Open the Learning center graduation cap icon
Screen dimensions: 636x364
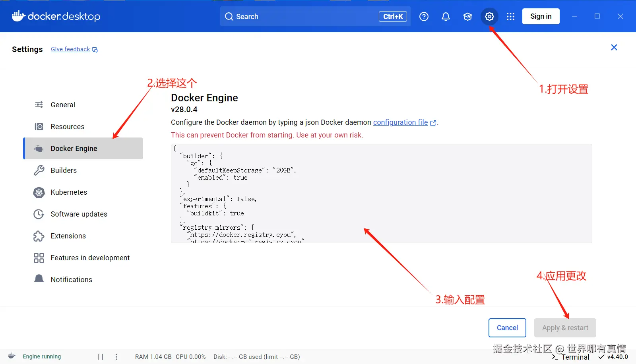(x=468, y=16)
